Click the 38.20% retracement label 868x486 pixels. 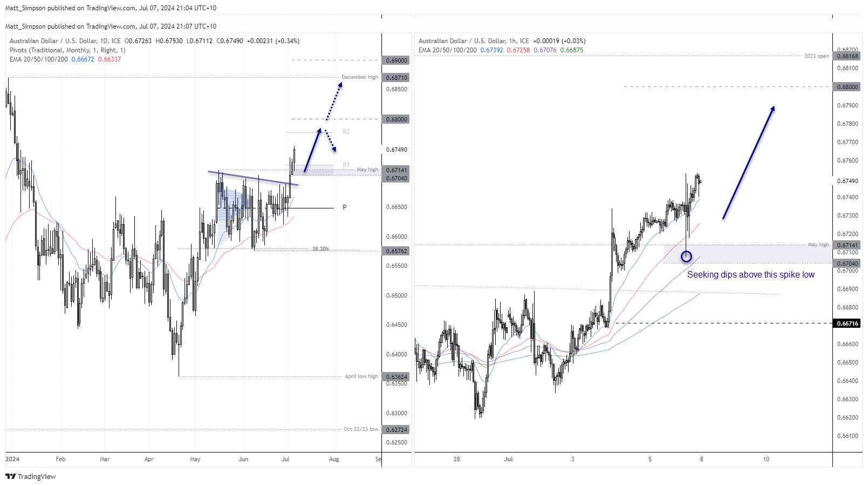click(x=320, y=249)
